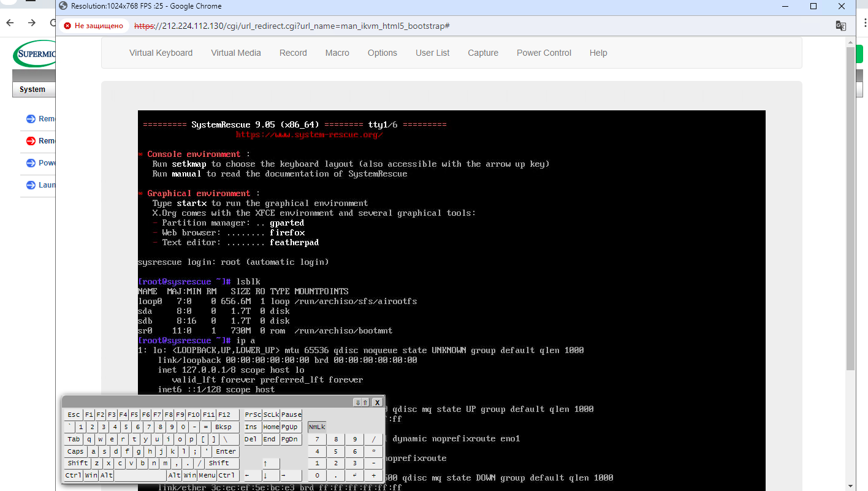The height and width of the screenshot is (491, 868).
Task: Click the Chrome forward arrow in background window
Action: [x=32, y=23]
